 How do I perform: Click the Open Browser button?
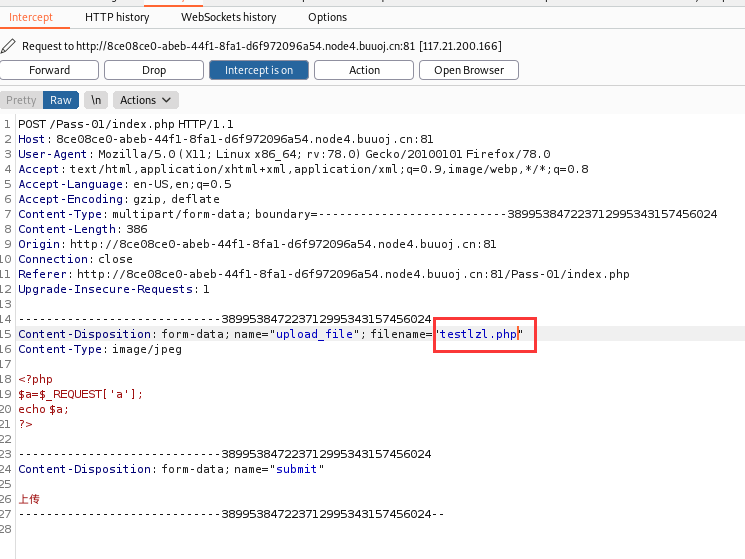coord(469,70)
